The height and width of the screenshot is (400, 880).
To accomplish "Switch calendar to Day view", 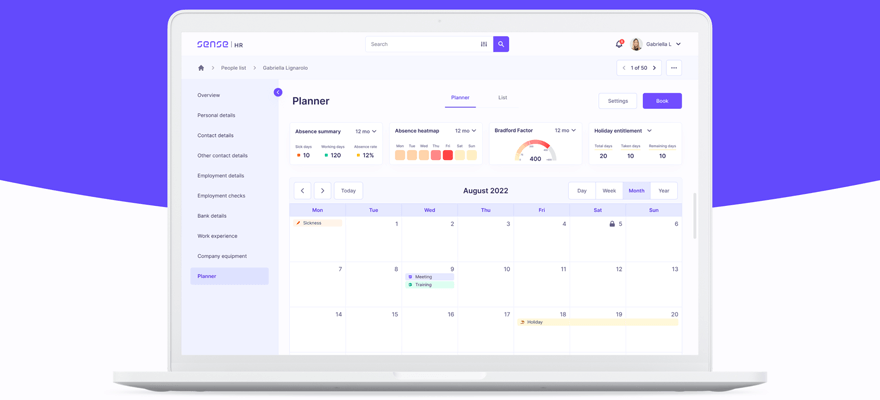I will 582,190.
